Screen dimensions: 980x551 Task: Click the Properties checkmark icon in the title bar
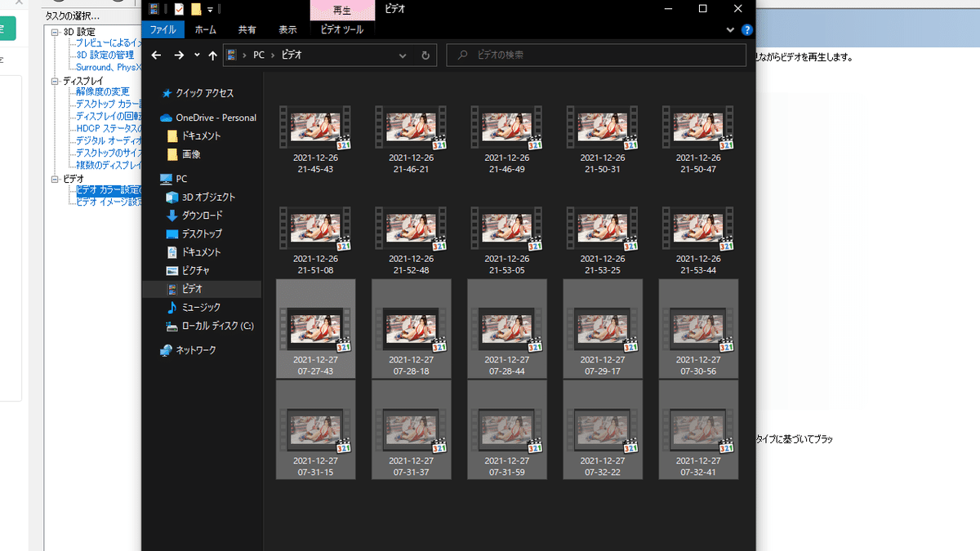(x=179, y=9)
